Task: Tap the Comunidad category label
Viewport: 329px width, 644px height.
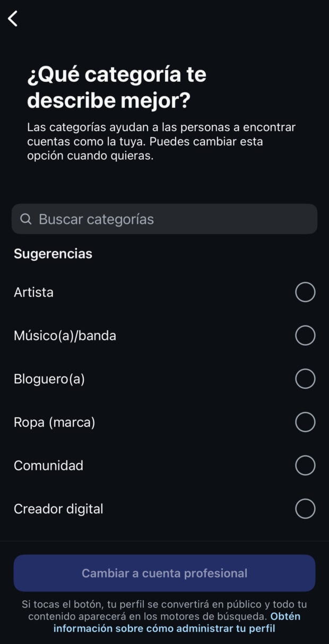Action: coord(48,466)
